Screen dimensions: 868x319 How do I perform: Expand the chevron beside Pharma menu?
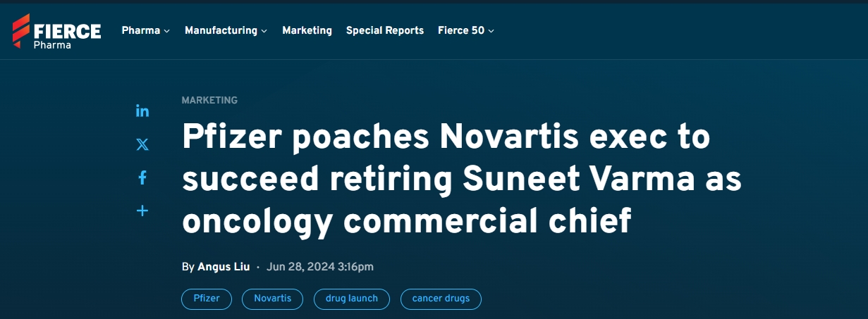click(x=167, y=31)
